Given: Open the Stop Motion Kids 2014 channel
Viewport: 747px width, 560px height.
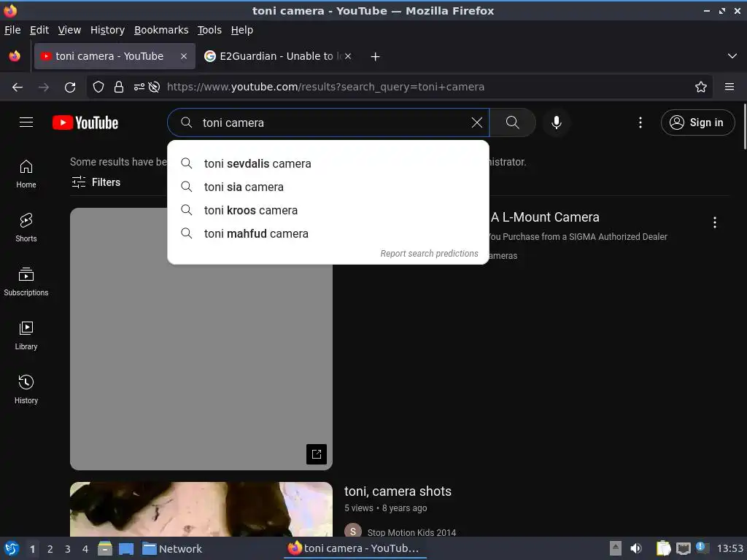Looking at the screenshot, I should (x=411, y=532).
